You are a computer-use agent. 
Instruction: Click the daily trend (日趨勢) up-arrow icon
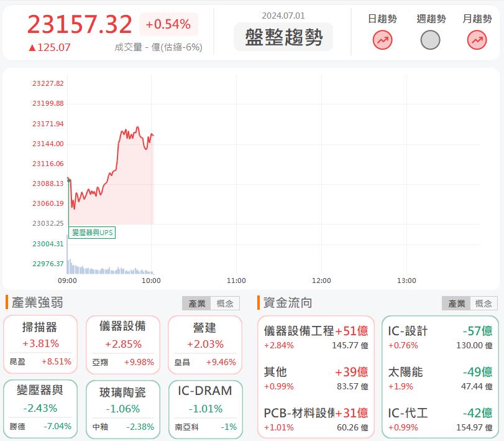tap(382, 40)
